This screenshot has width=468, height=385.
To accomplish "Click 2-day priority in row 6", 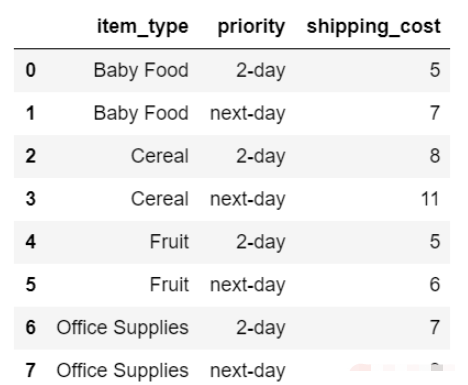I will 261,328.
